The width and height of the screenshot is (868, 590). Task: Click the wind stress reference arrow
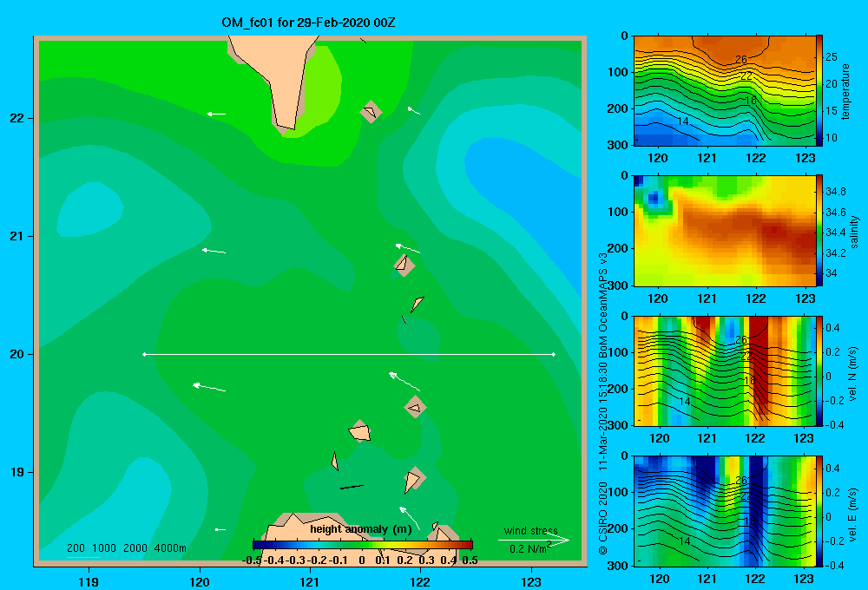534,541
